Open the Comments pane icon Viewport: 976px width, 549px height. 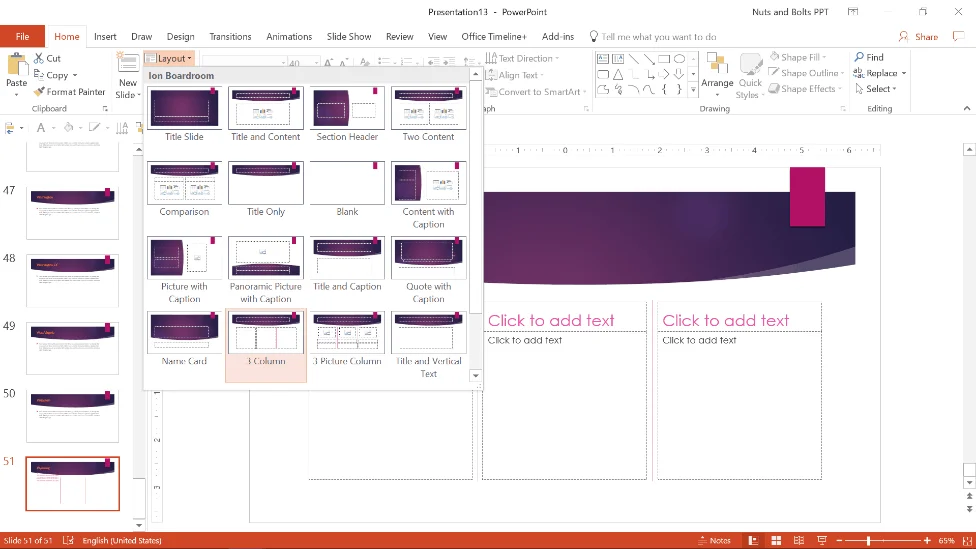pyautogui.click(x=959, y=37)
